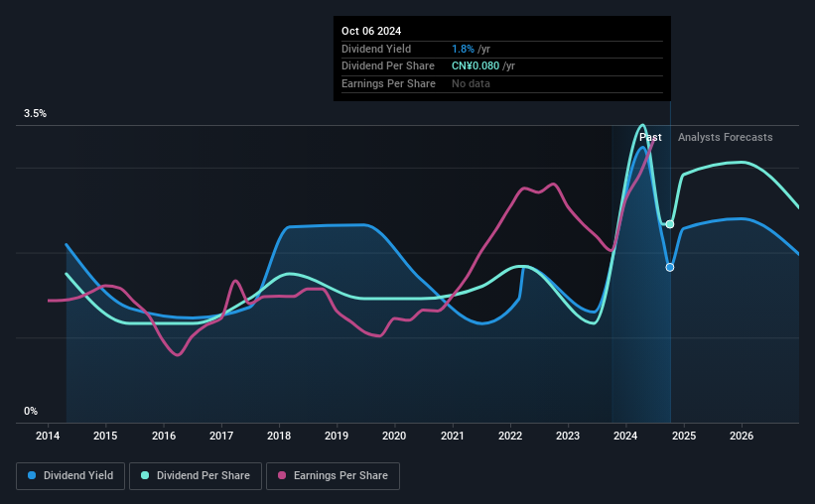815x504 pixels.
Task: Click the 1.8% Dividend Yield tooltip value
Action: tap(463, 49)
